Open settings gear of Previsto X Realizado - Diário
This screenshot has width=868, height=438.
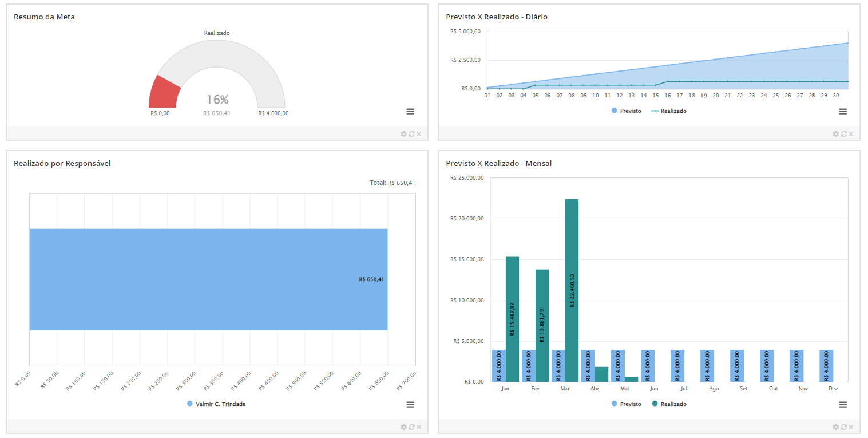835,134
